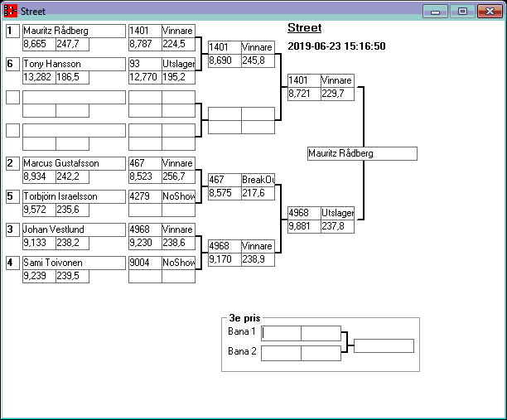Click the final winner Mauritz Rådberg field

point(361,153)
